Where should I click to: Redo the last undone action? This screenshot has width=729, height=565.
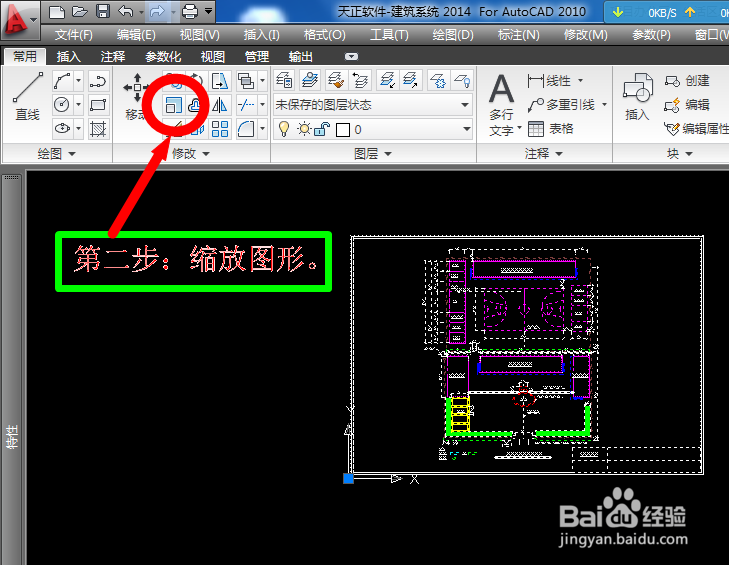[x=158, y=12]
